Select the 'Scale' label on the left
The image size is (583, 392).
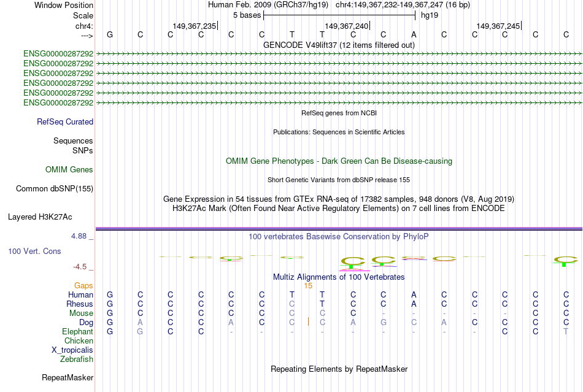click(83, 15)
